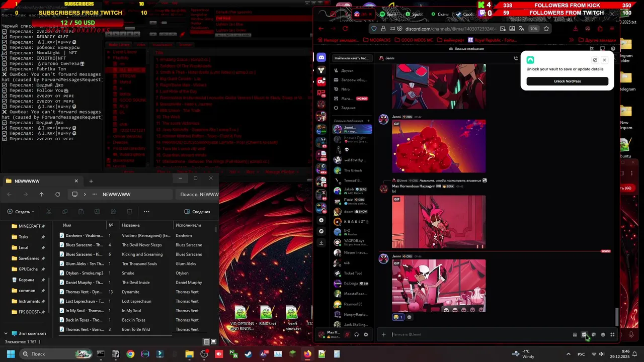The height and width of the screenshot is (362, 644).
Task: Click NordPass disable (crossed circle) icon
Action: click(595, 60)
